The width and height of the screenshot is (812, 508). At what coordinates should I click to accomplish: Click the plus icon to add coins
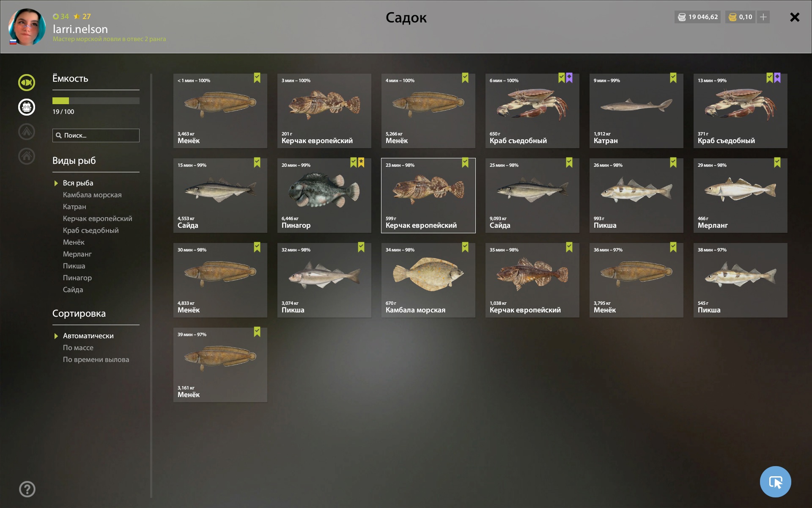pyautogui.click(x=763, y=17)
